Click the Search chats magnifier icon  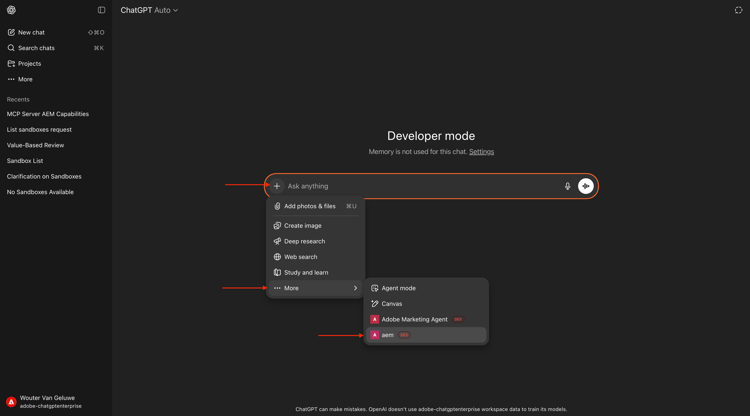click(11, 48)
